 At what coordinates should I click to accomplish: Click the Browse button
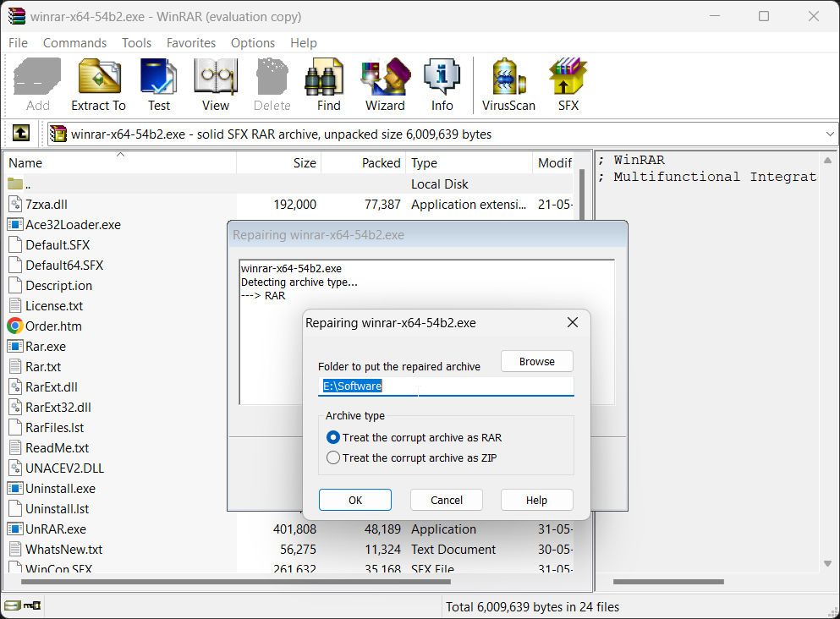point(537,361)
